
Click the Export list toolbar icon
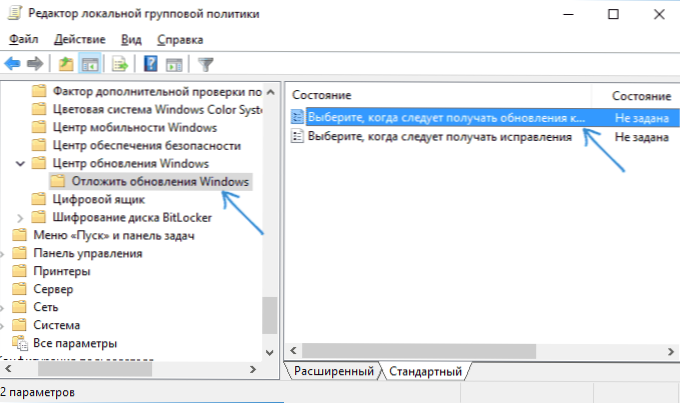[120, 64]
